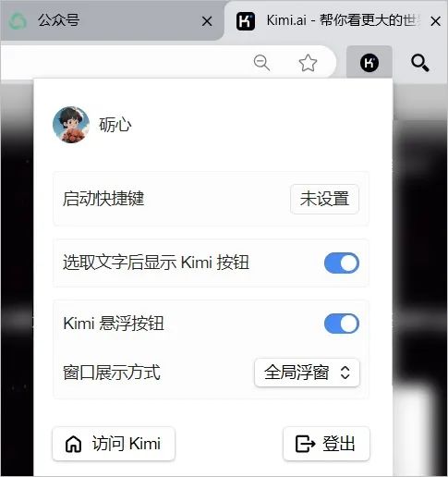Click the zoom out magnifier icon

tap(261, 63)
